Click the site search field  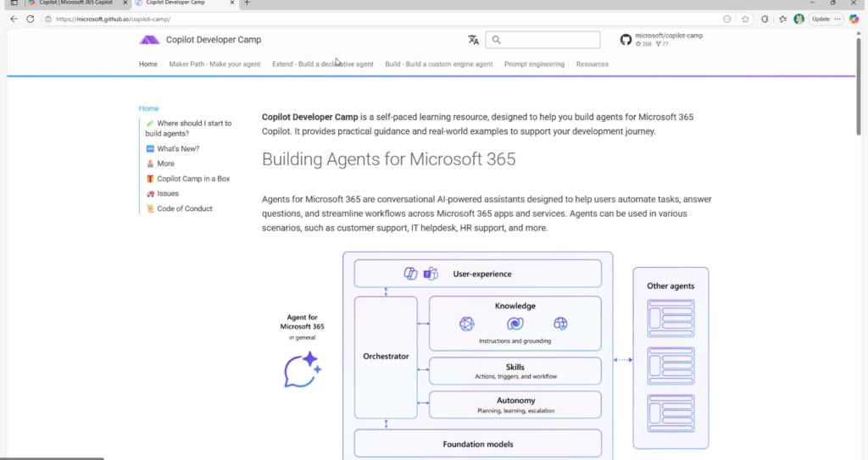tap(542, 40)
